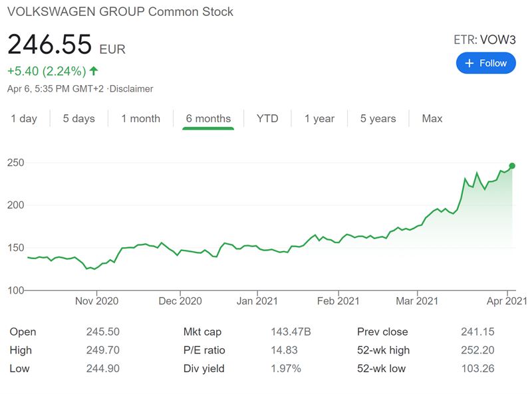Click the Feb 2021 axis label
Viewport: 532px width, 394px height.
point(338,301)
